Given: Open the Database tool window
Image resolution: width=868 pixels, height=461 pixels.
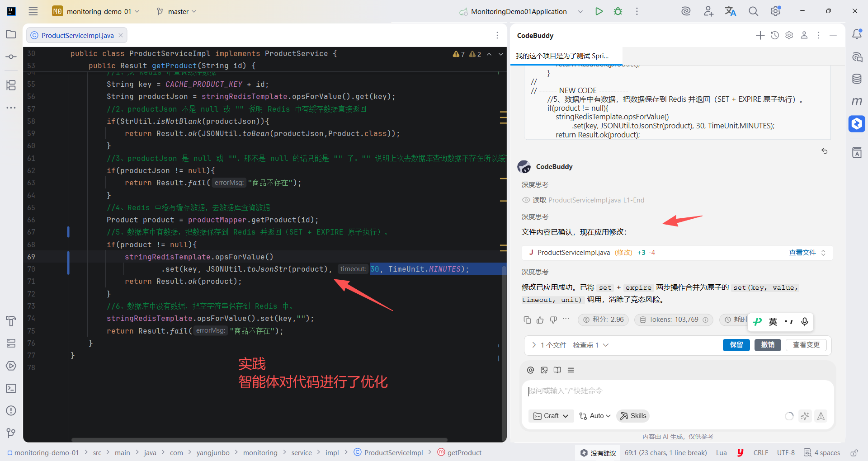Looking at the screenshot, I should [857, 79].
